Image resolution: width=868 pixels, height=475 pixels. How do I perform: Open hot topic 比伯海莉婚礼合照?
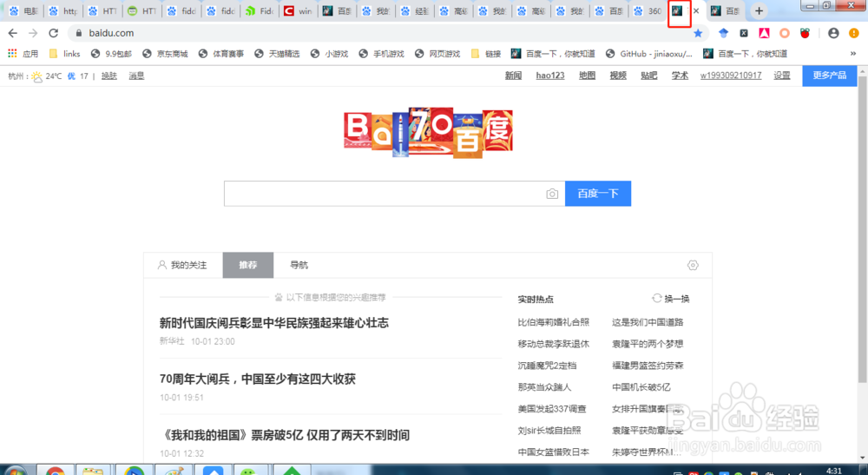click(x=554, y=322)
